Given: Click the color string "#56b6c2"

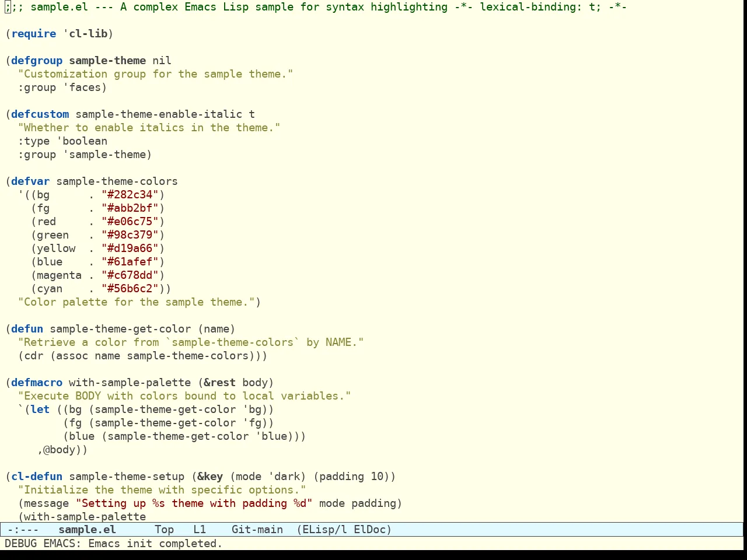Looking at the screenshot, I should pyautogui.click(x=130, y=289).
